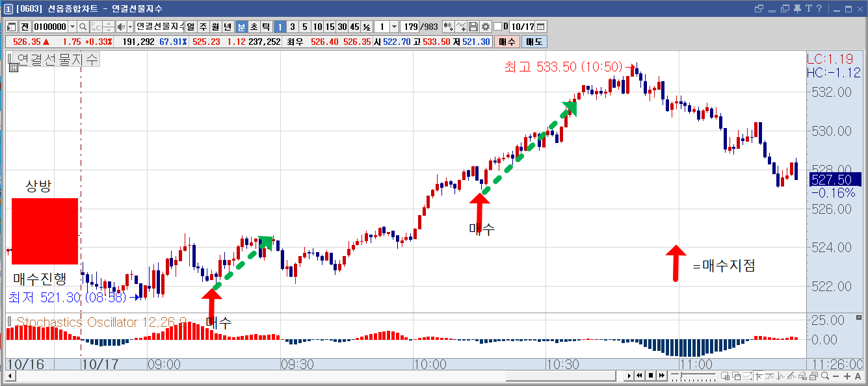Open the calendar date picker
This screenshot has width=868, height=386.
[x=541, y=27]
